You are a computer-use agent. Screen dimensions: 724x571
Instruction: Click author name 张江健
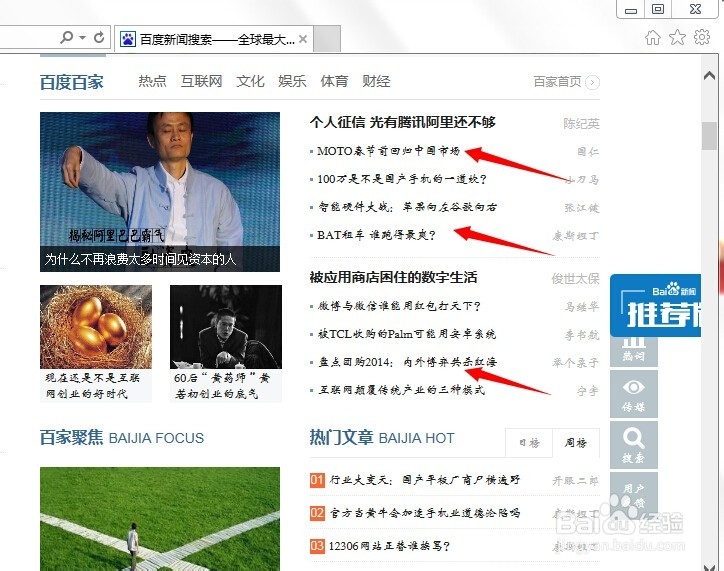pos(582,208)
